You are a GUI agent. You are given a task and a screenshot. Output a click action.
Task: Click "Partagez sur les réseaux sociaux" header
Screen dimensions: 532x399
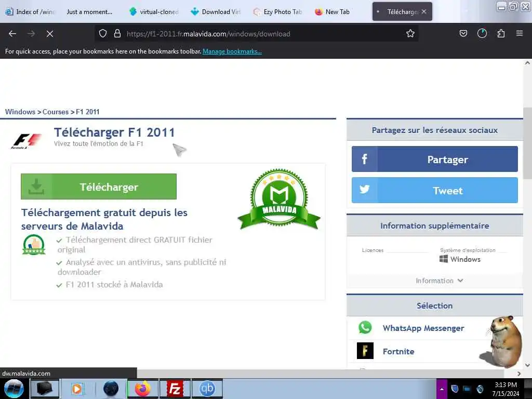[435, 130]
